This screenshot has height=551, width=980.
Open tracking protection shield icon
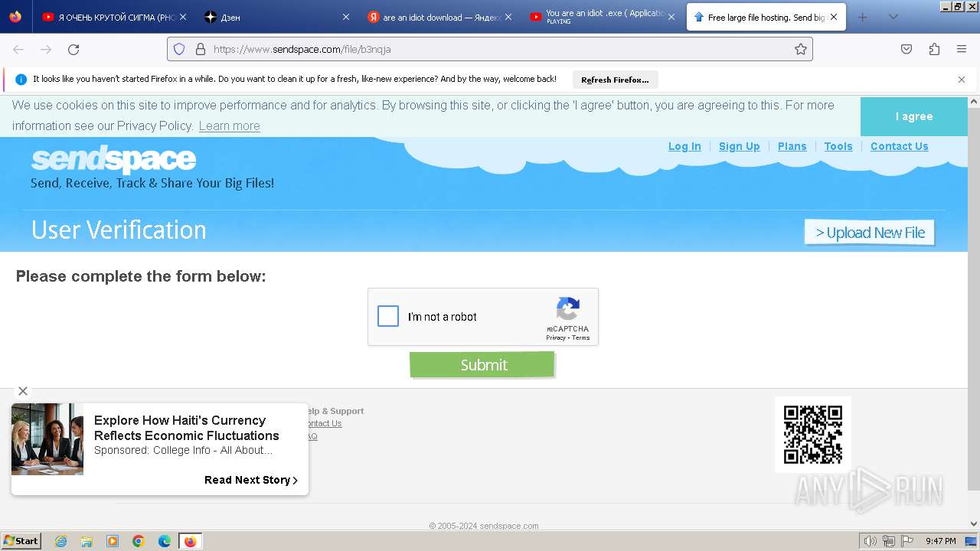[179, 49]
